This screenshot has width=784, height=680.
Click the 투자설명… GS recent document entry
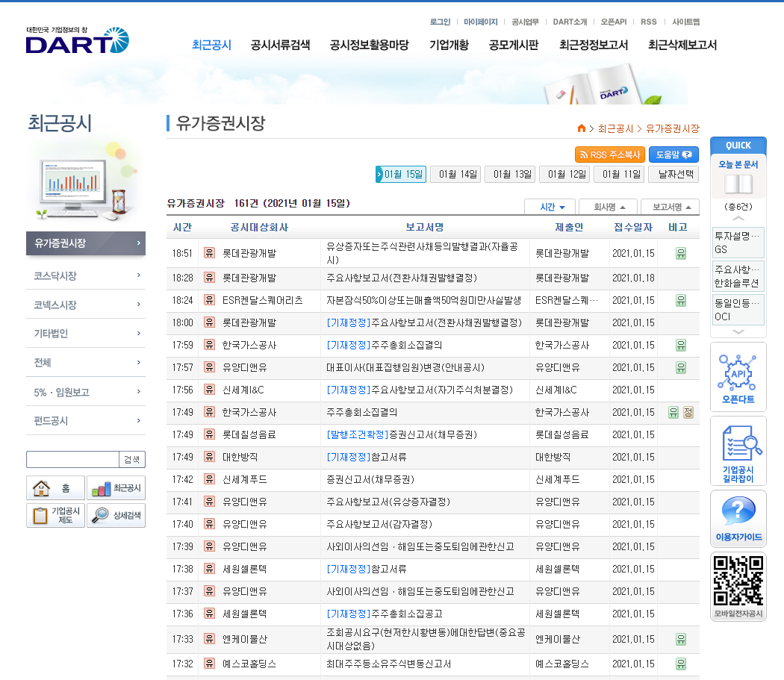coord(737,243)
